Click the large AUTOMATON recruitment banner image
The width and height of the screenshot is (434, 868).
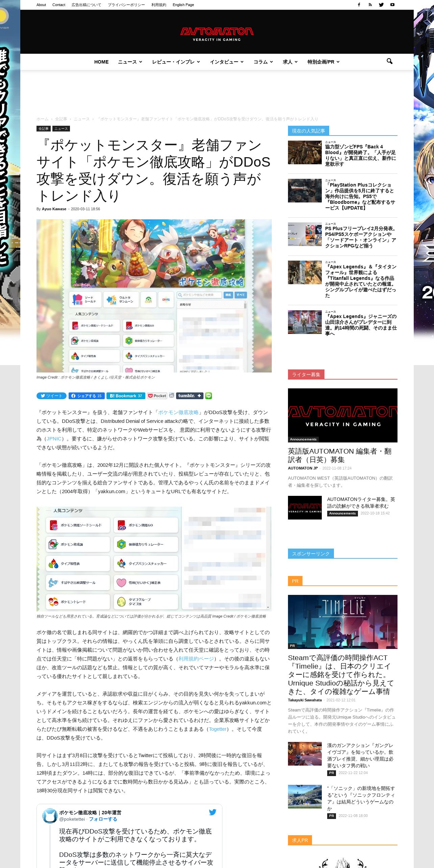click(x=343, y=415)
